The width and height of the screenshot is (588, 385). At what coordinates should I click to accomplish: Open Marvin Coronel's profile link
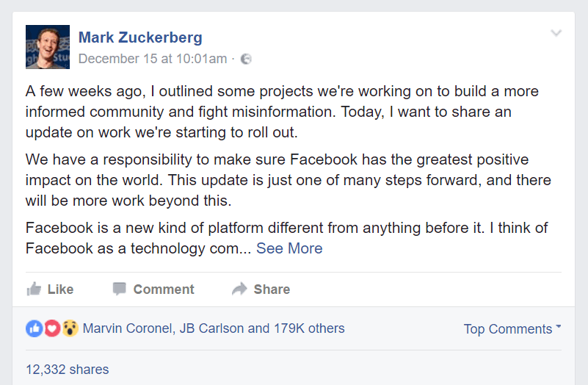coord(127,328)
